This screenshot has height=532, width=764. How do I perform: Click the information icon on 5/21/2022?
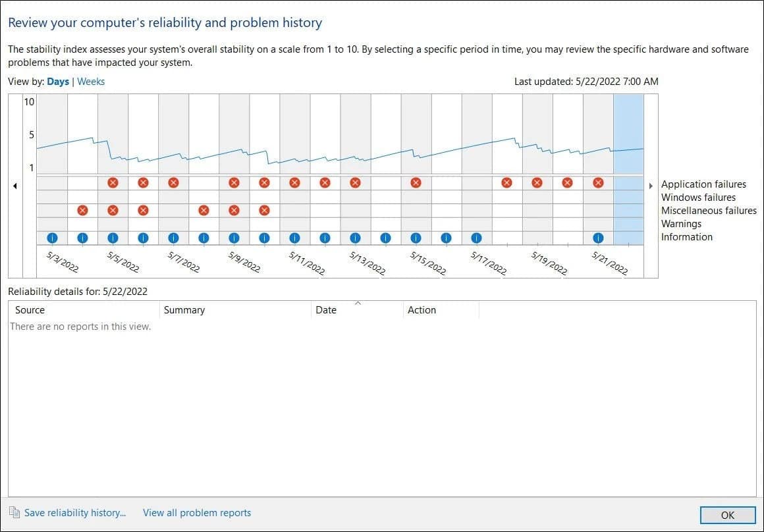click(x=598, y=238)
